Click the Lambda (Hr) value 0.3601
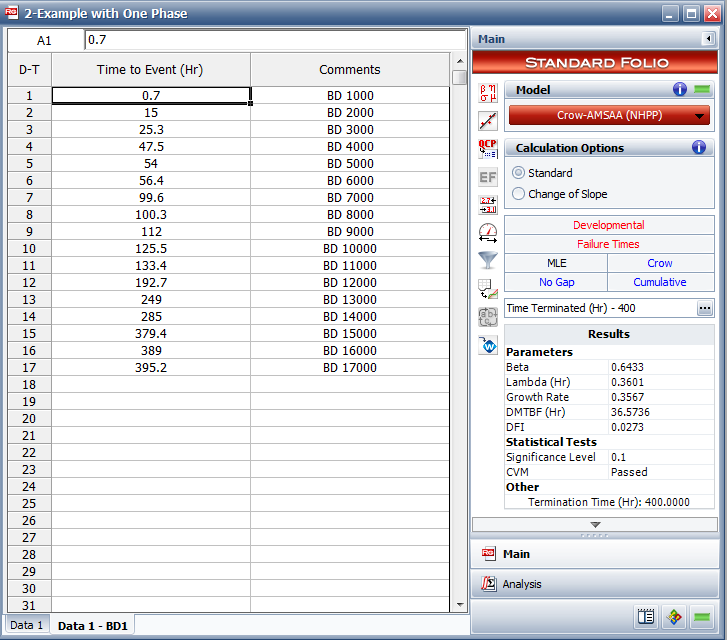727x640 pixels. coord(627,382)
